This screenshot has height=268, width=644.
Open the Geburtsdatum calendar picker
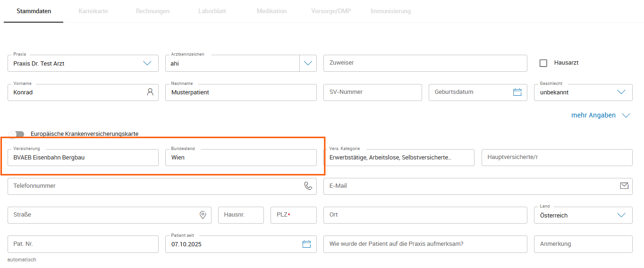click(517, 92)
